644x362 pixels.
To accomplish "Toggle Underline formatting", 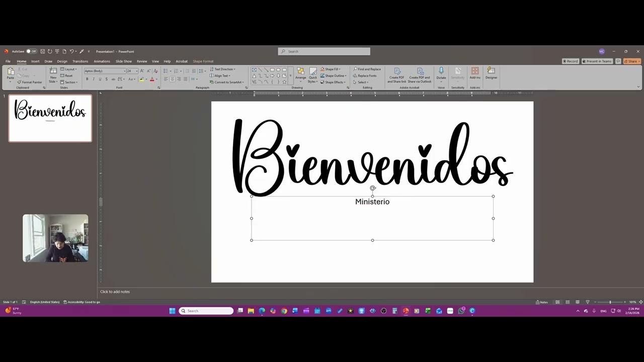I will (100, 79).
